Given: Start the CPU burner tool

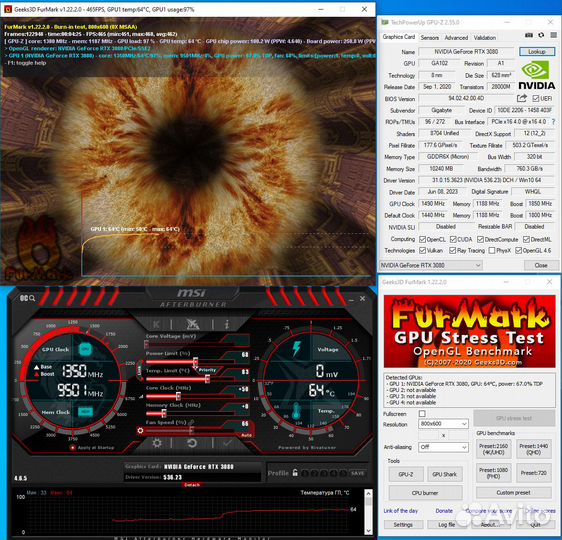Looking at the screenshot, I should pyautogui.click(x=425, y=493).
